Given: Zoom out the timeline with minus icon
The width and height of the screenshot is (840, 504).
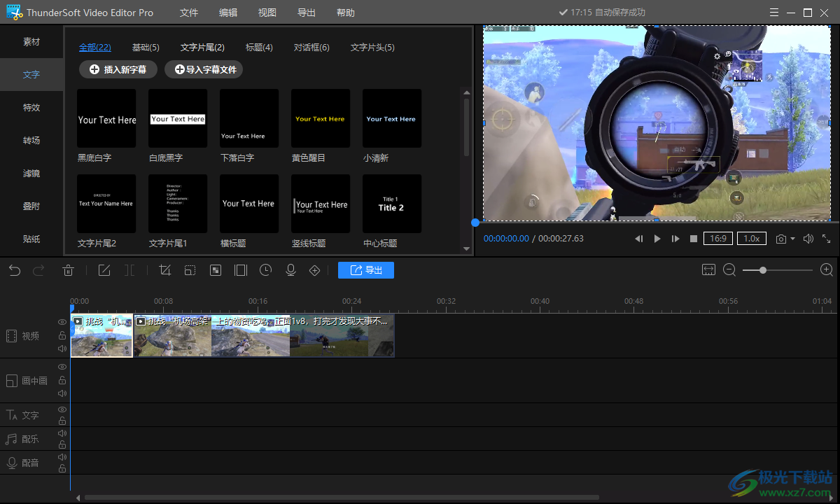Looking at the screenshot, I should pos(729,269).
